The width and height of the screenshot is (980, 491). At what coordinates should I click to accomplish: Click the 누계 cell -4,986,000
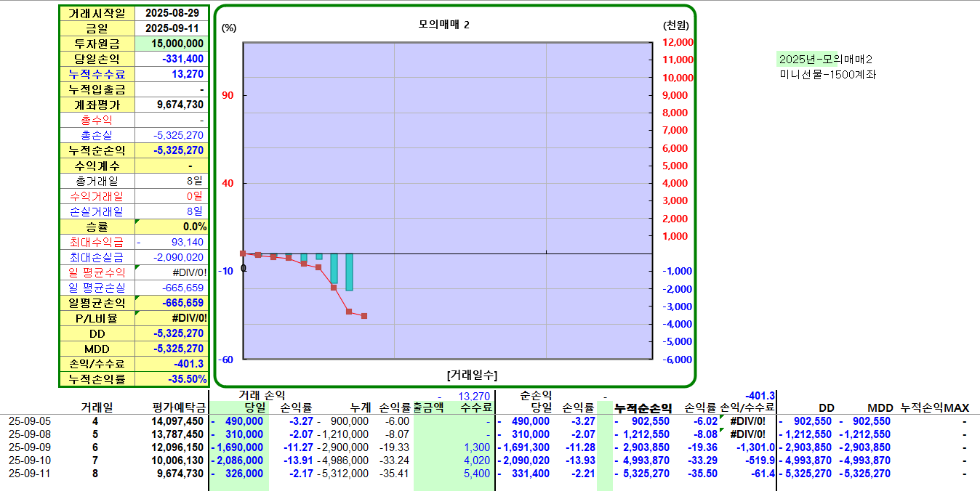coord(343,460)
